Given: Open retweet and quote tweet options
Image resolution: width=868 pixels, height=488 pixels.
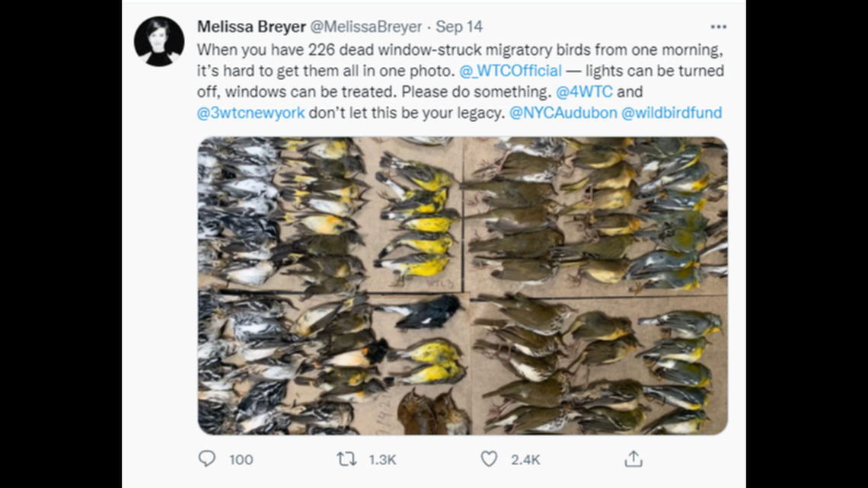Looking at the screenshot, I should (347, 459).
